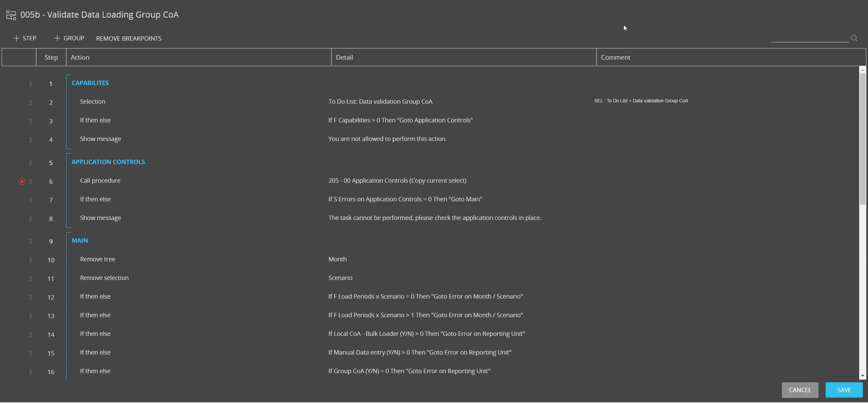Grab the drag handle on step 10
Screen dimensions: 868x403
point(31,260)
